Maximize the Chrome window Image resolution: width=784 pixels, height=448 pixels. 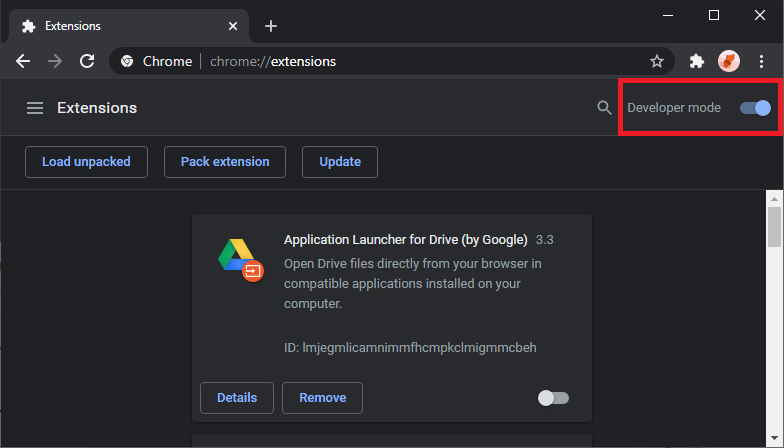(x=714, y=16)
